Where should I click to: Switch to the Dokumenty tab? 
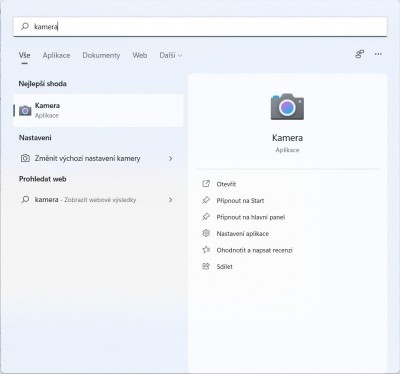101,55
